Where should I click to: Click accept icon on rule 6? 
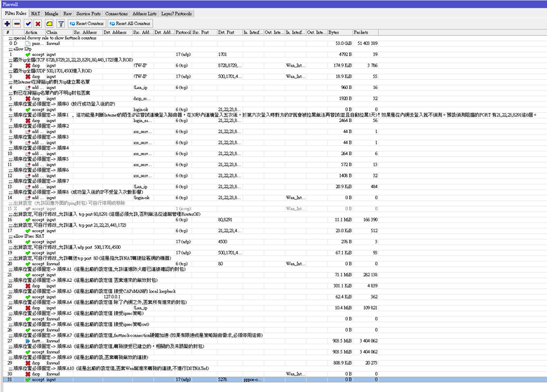[27, 109]
